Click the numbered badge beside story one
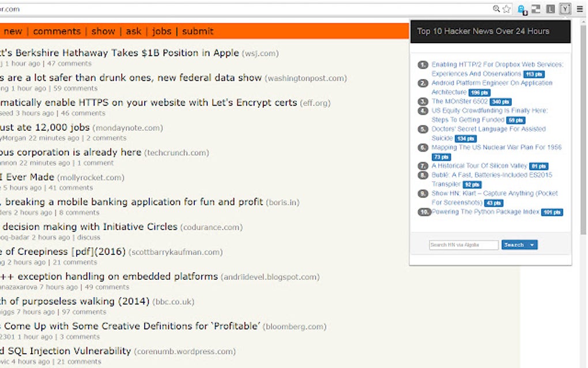The image size is (588, 368). click(x=421, y=65)
